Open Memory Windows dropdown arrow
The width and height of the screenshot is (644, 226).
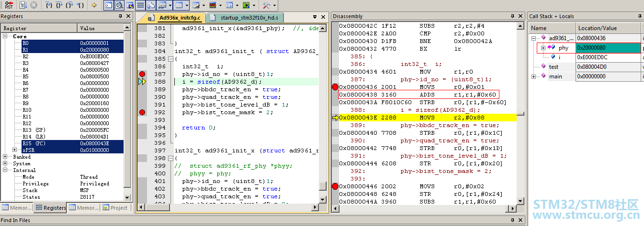coord(187,5)
